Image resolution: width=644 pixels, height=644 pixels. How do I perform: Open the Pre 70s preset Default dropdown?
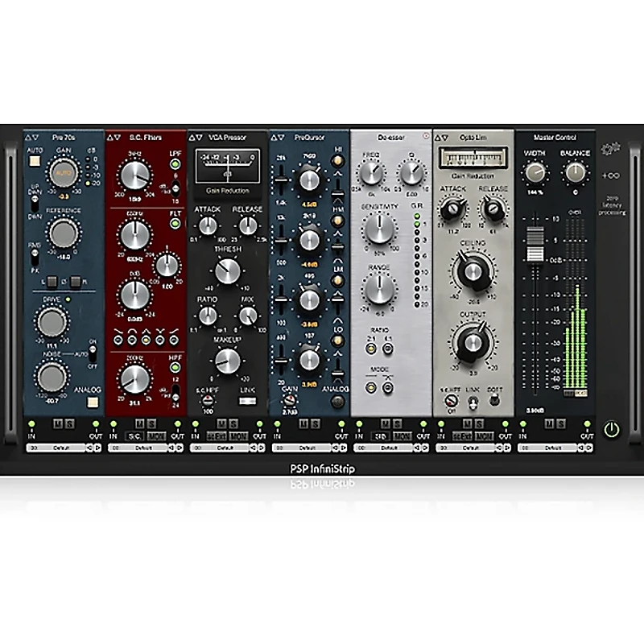(x=62, y=447)
